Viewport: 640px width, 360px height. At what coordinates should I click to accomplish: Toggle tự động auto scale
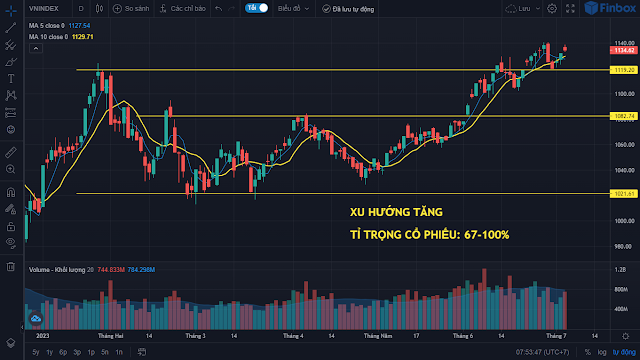coord(624,352)
